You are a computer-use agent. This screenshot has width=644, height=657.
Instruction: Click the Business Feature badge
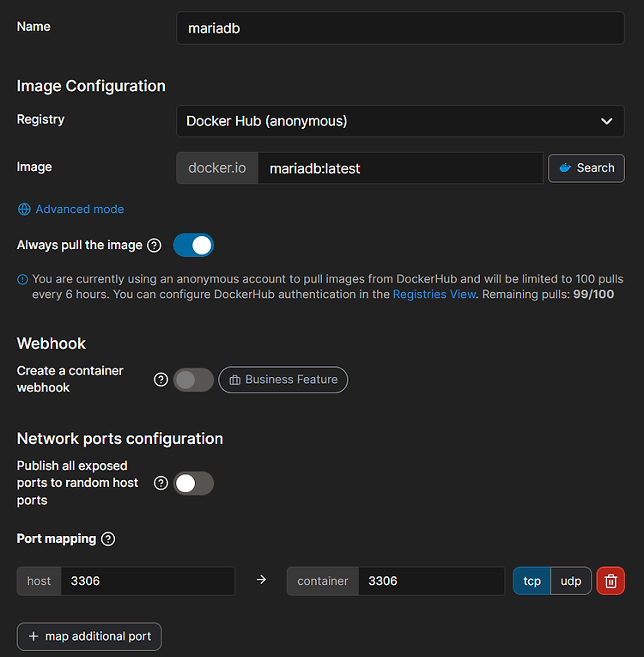pos(283,380)
